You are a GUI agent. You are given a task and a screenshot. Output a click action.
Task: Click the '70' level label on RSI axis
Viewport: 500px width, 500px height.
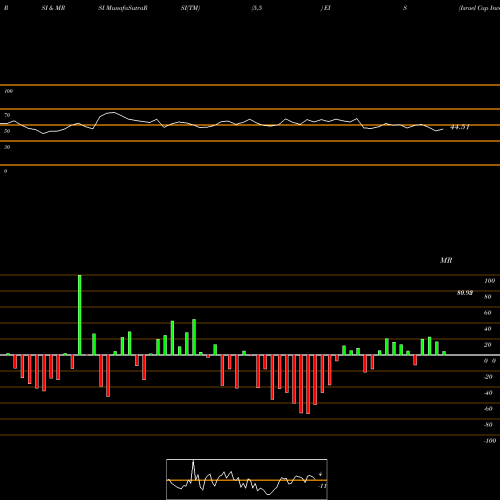pyautogui.click(x=7, y=115)
